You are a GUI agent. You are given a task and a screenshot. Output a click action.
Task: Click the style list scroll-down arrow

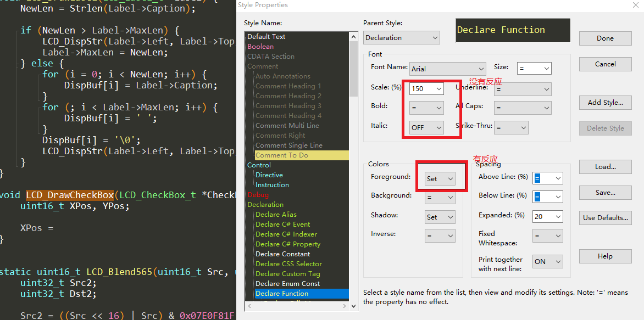[354, 306]
